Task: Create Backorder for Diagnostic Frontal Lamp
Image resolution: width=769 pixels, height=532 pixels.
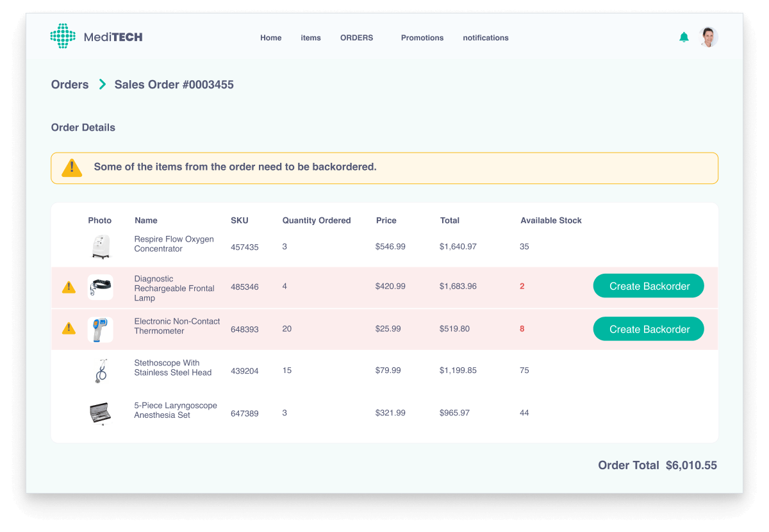Action: click(x=649, y=286)
